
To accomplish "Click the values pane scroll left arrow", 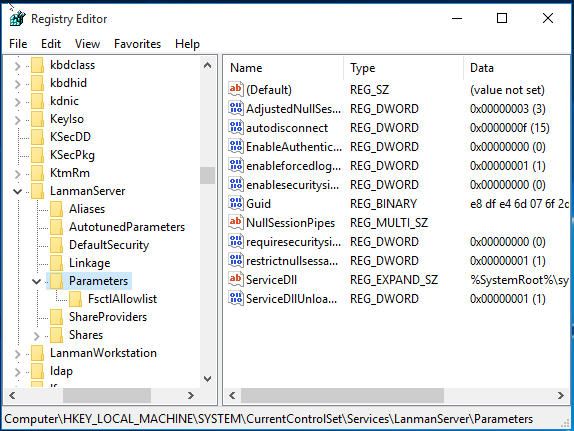I will pyautogui.click(x=232, y=395).
